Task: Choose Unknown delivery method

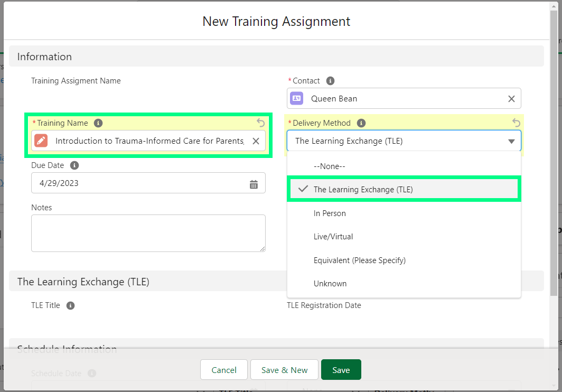Action: click(x=330, y=284)
